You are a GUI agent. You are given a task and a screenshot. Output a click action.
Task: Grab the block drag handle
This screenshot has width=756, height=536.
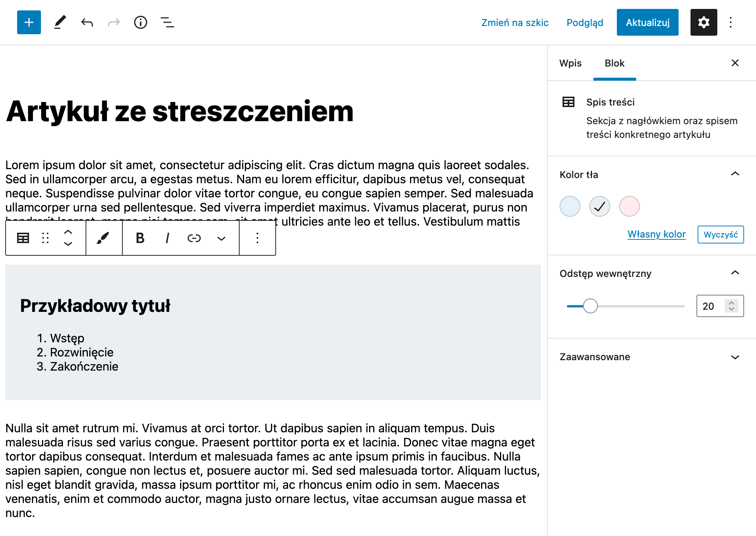click(x=45, y=238)
